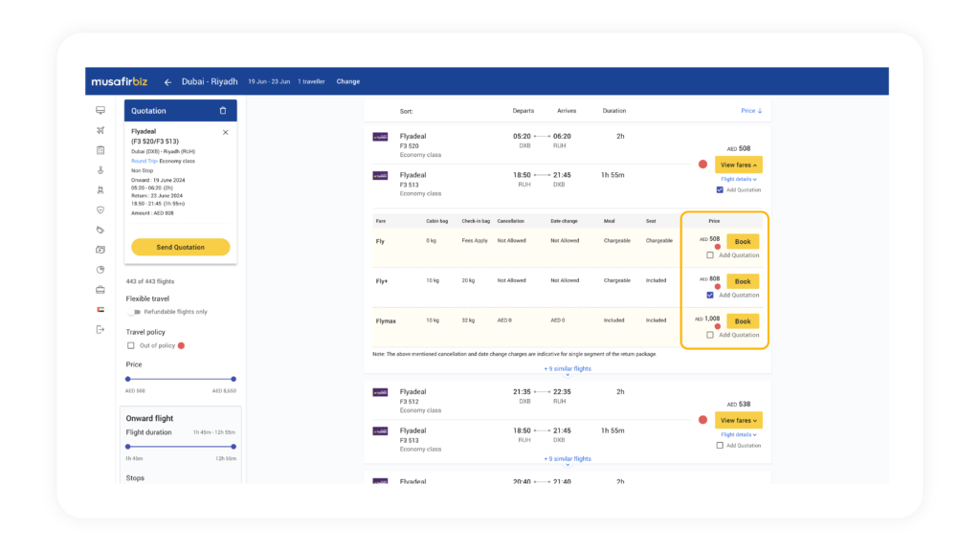Log out using the exit icon in the sidebar
Screen dimensions: 980x551
(x=100, y=329)
